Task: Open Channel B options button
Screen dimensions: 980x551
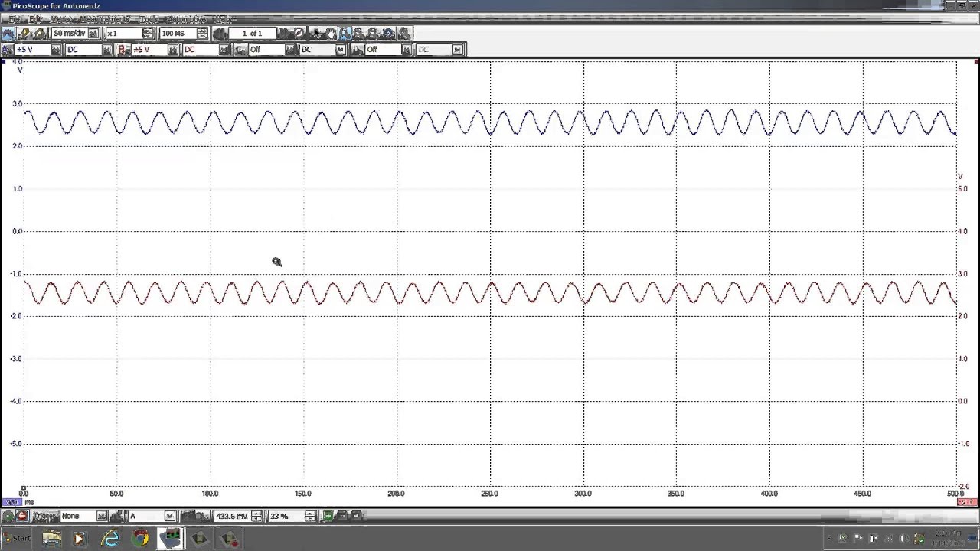Action: pos(122,50)
